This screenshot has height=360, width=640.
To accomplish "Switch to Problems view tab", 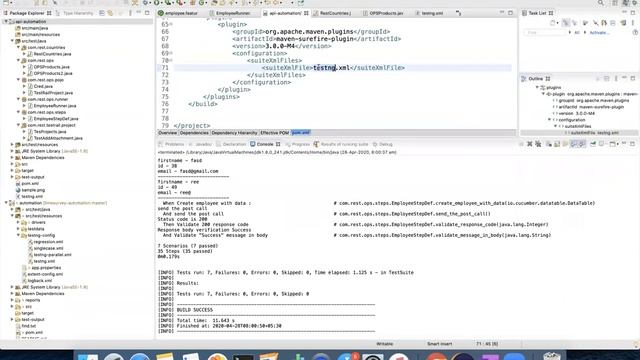I will click(x=171, y=144).
